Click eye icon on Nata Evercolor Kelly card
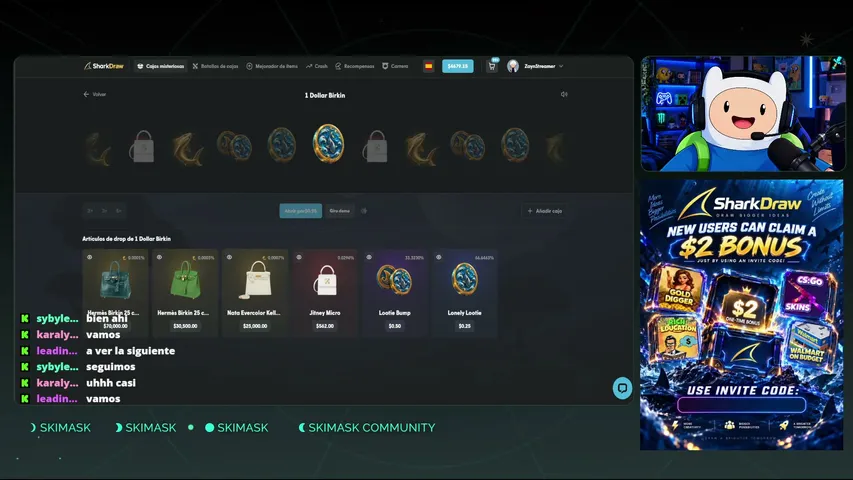The height and width of the screenshot is (480, 853). (229, 257)
